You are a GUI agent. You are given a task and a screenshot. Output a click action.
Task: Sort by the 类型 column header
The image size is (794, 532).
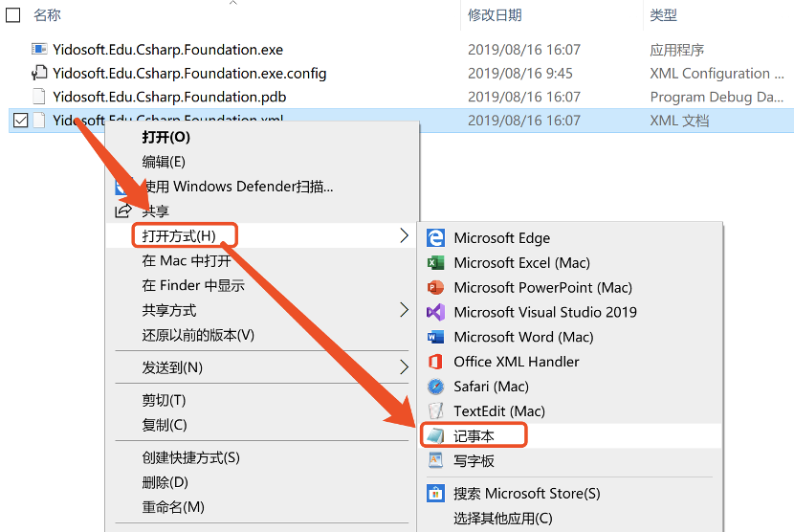(x=663, y=14)
